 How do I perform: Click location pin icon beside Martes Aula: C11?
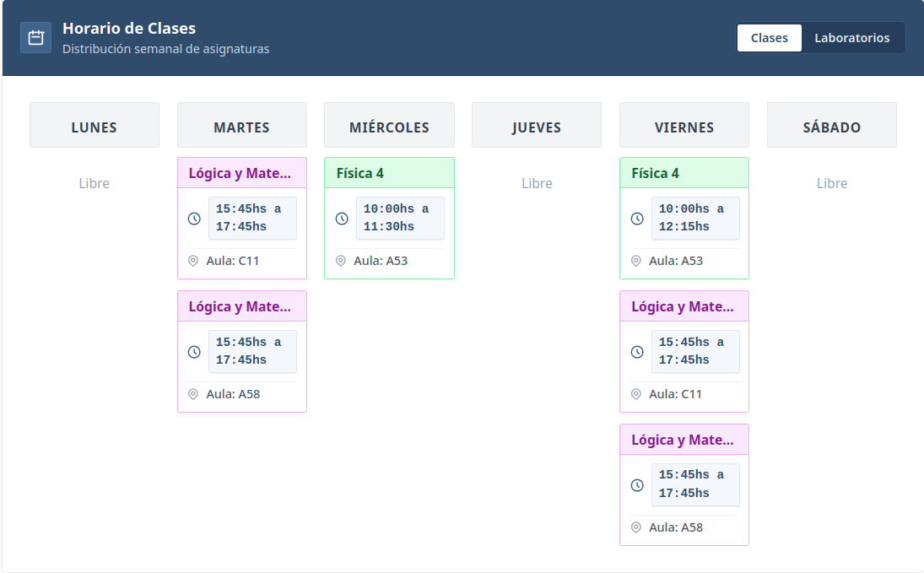click(x=192, y=261)
